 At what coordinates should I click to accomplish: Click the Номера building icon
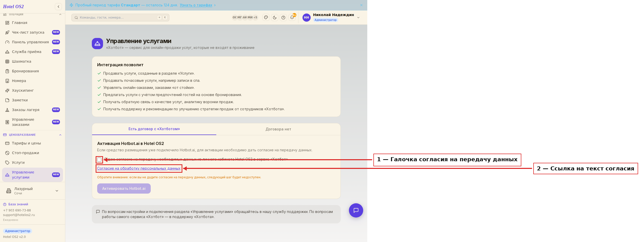[7, 81]
